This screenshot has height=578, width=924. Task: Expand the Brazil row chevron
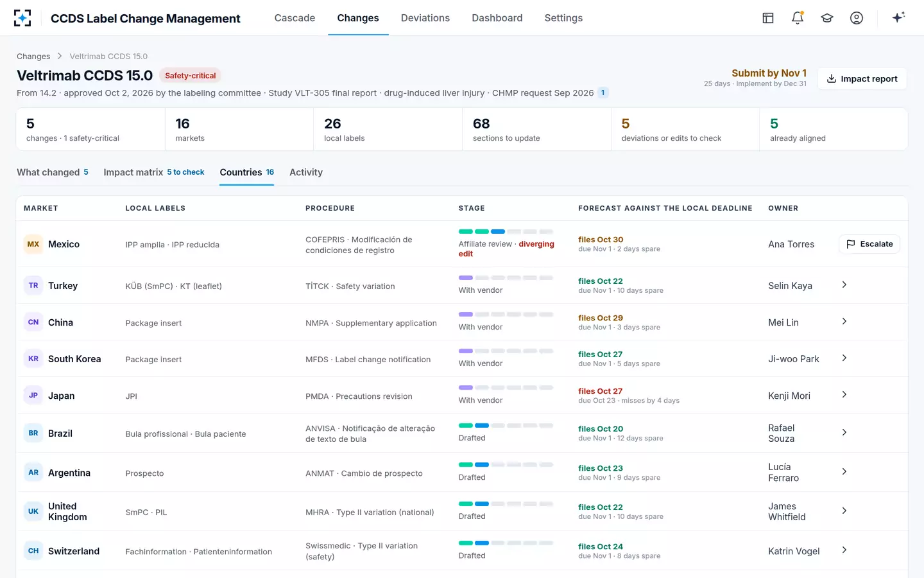[x=844, y=432]
